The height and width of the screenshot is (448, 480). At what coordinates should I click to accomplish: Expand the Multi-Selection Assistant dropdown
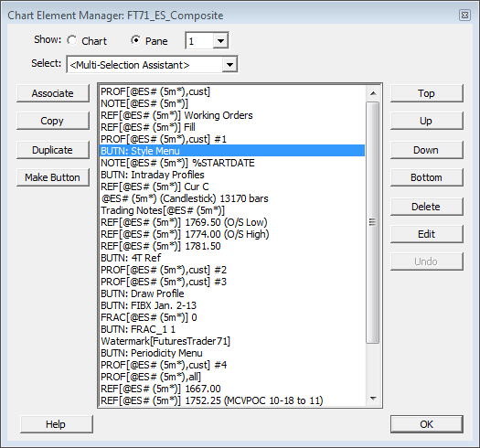point(229,65)
